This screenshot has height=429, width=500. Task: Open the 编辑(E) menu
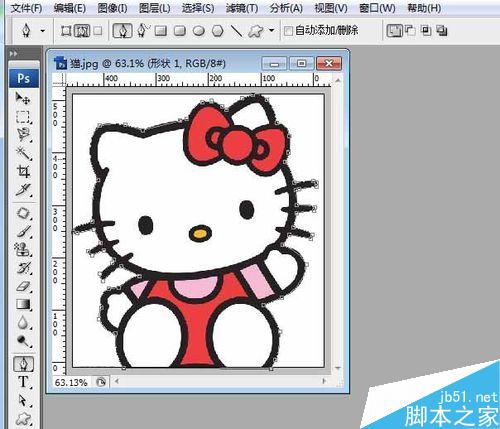coord(70,8)
